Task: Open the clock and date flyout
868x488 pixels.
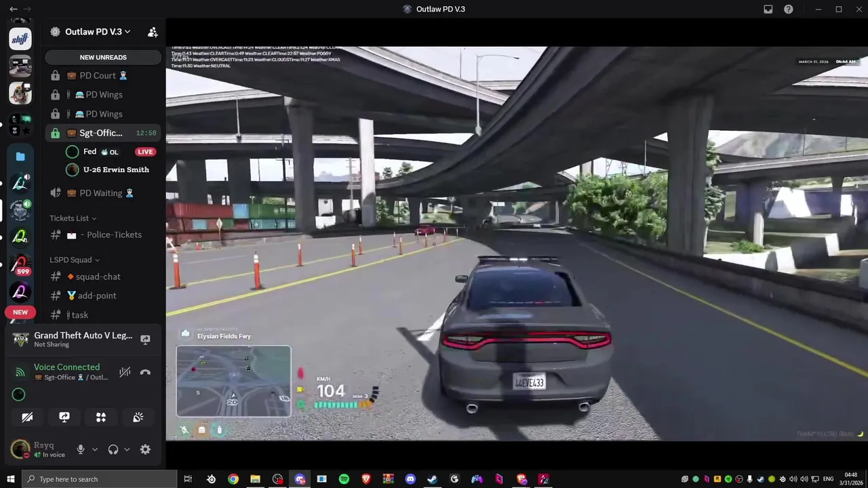Action: click(x=851, y=479)
